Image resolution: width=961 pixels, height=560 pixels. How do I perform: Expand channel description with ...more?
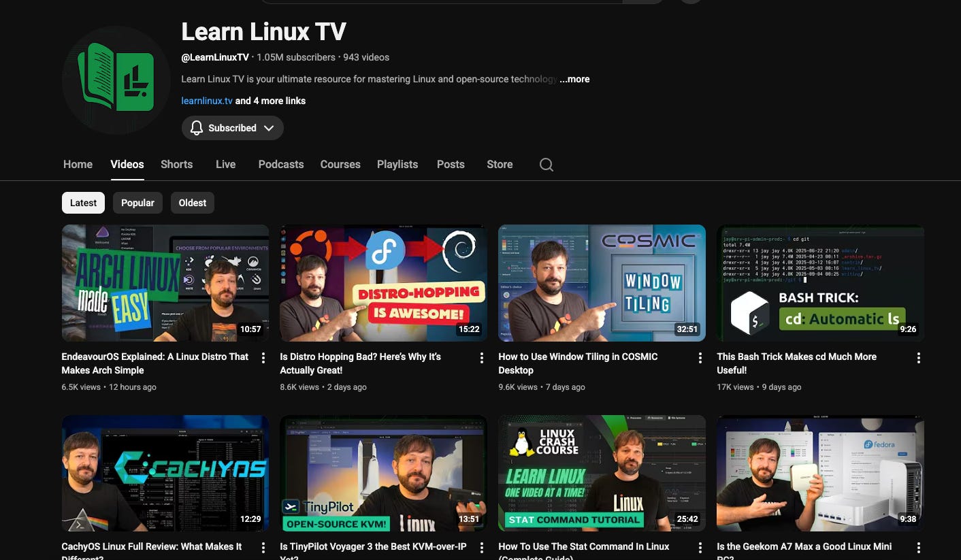pos(574,79)
